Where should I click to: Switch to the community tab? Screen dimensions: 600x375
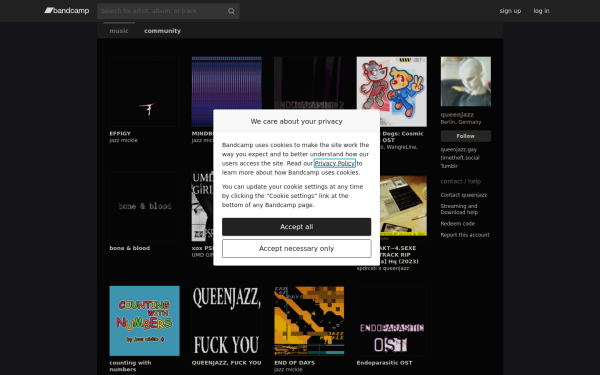click(x=162, y=31)
